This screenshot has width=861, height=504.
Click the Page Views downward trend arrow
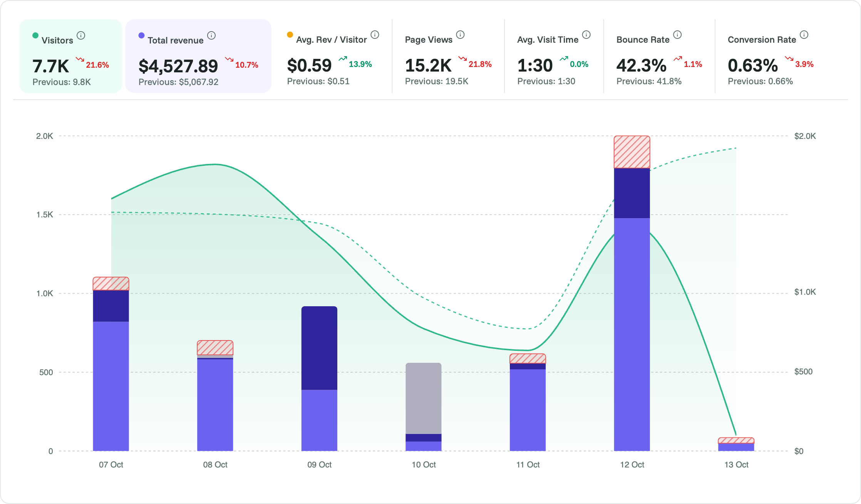462,58
